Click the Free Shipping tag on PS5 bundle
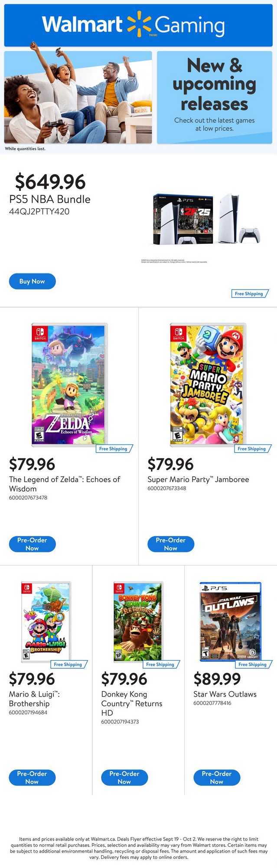 point(249,294)
